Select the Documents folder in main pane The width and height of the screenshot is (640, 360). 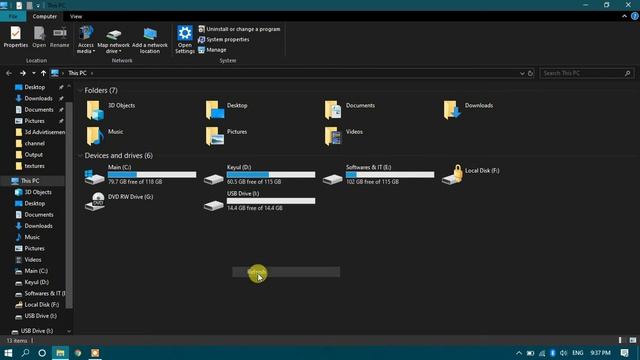(x=350, y=110)
